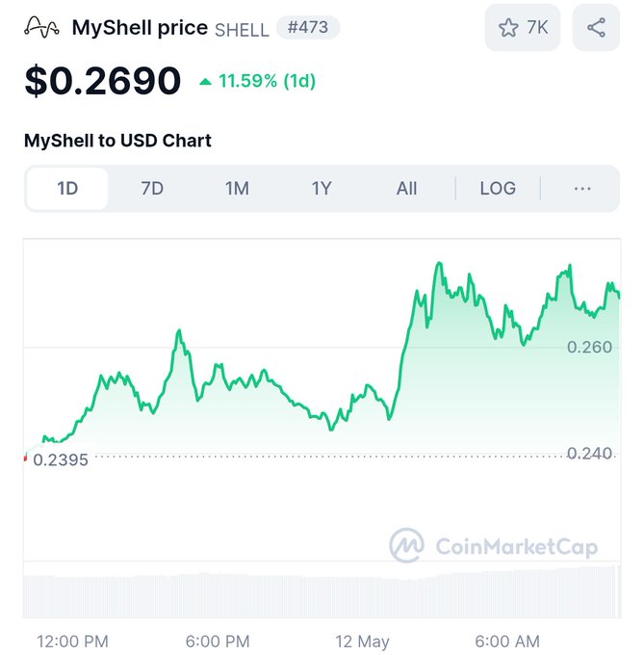Select the All time range
644x655 pixels.
coord(406,189)
